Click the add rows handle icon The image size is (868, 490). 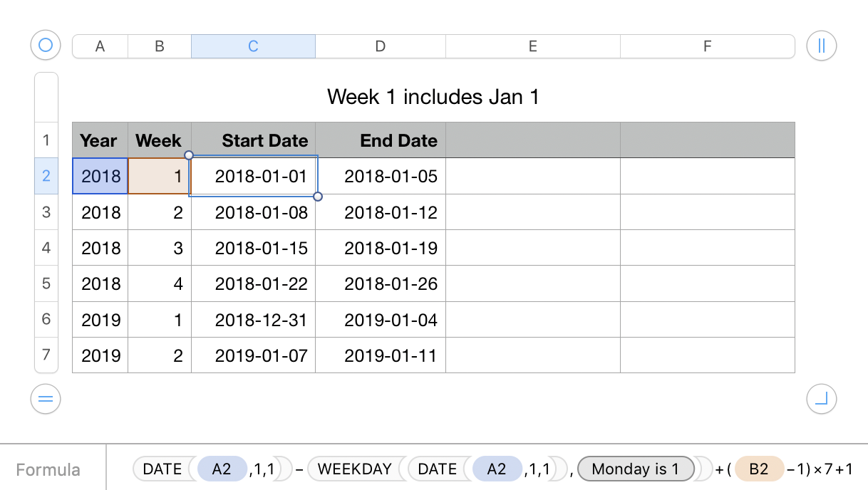click(46, 399)
